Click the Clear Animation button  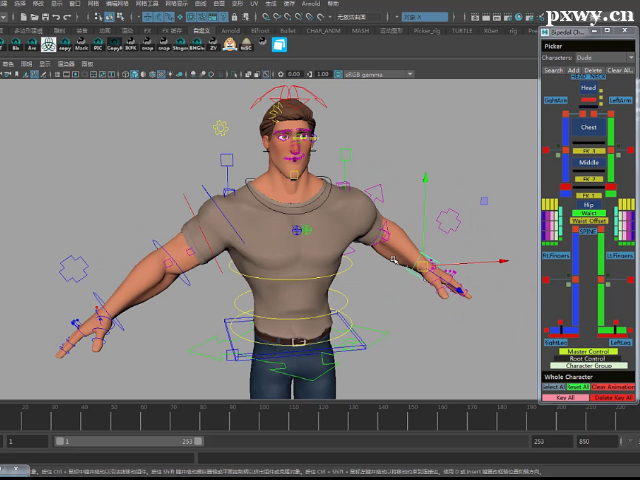pos(613,387)
